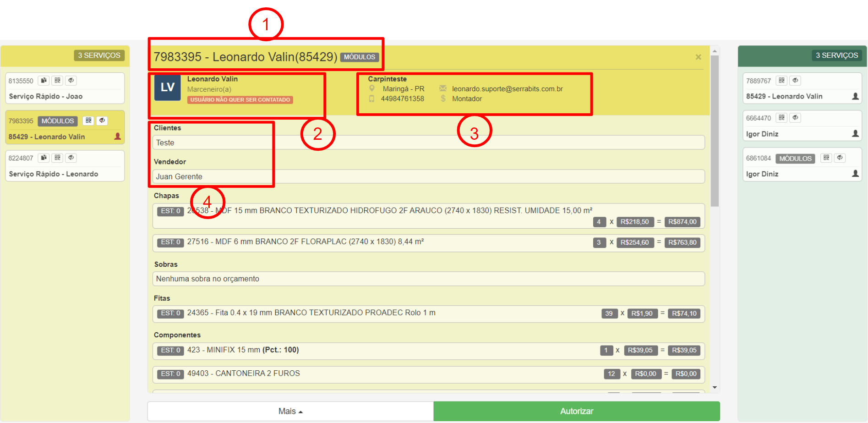Open QR code for service 7983395 card

(88, 121)
